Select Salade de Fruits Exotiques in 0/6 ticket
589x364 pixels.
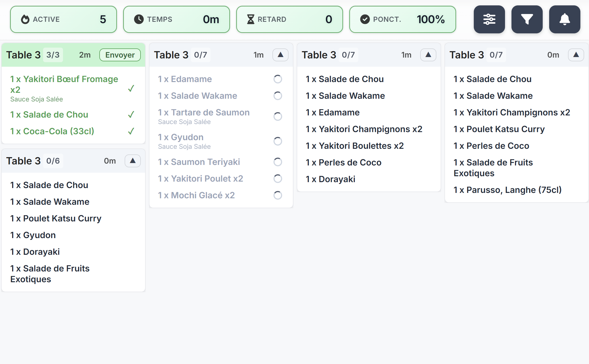click(x=50, y=274)
